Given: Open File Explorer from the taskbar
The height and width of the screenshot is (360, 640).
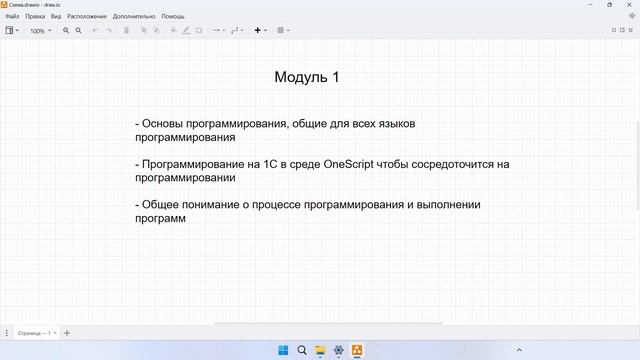Looking at the screenshot, I should point(320,350).
